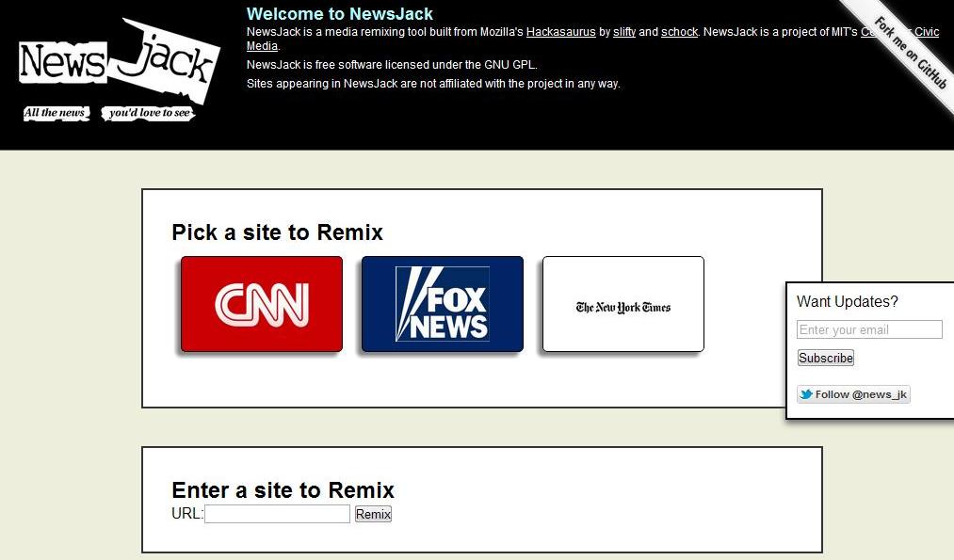Click into the URL input field
Image resolution: width=954 pixels, height=560 pixels.
click(277, 514)
